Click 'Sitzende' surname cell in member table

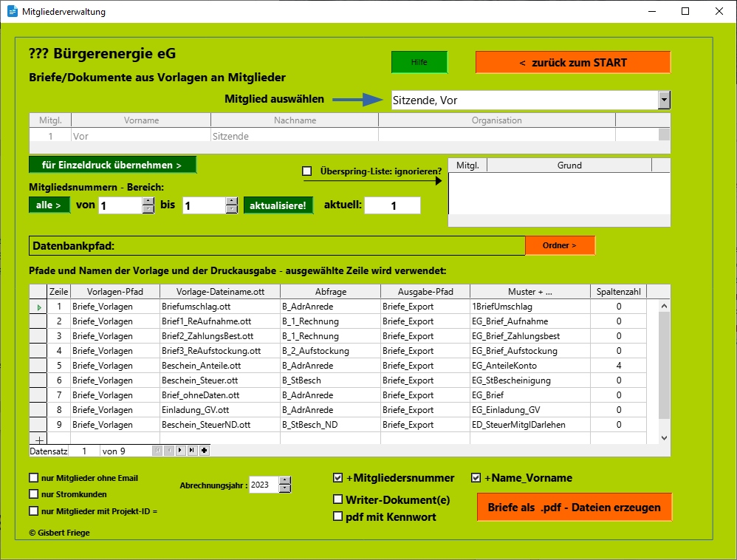point(295,137)
